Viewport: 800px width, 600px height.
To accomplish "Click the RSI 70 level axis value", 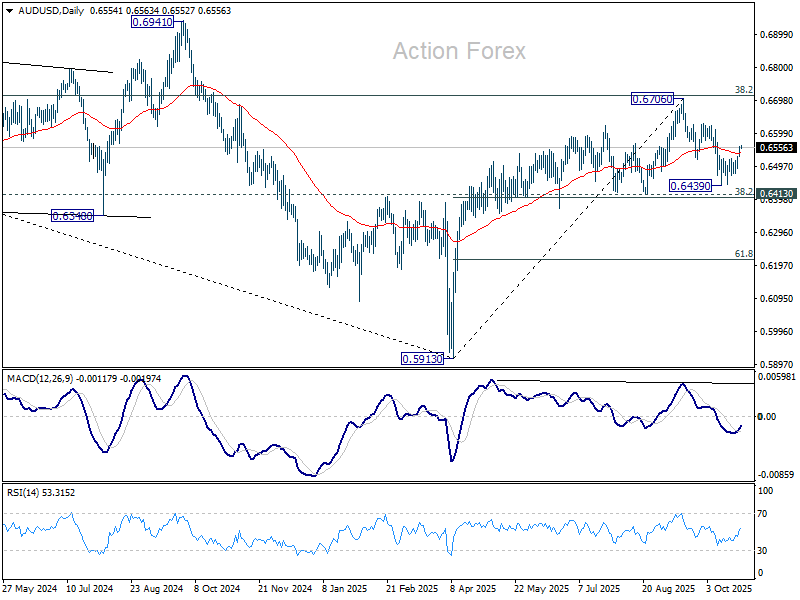I will (767, 513).
